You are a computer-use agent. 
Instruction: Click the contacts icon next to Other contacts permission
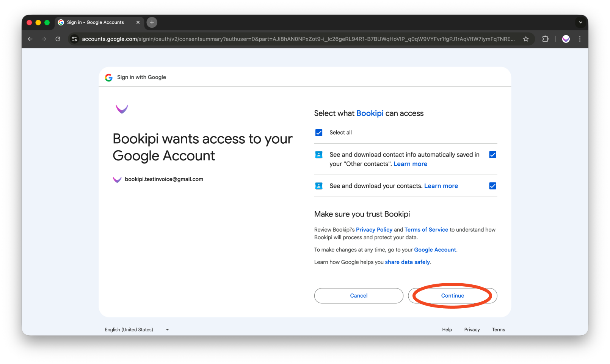(318, 155)
